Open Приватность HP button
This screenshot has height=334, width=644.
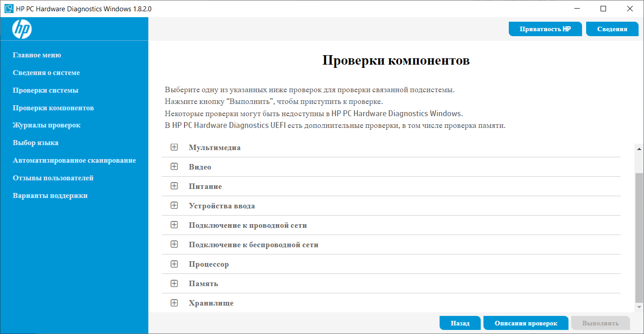point(545,29)
